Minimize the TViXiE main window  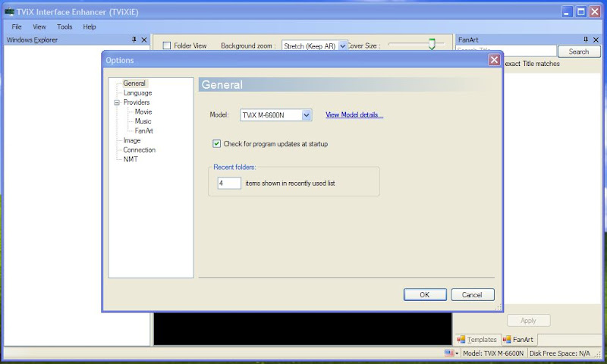point(567,11)
